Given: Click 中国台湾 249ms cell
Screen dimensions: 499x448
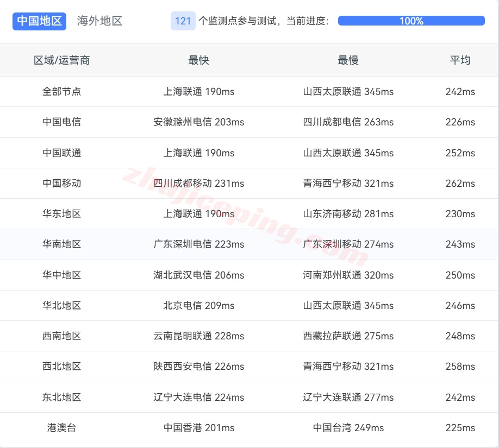Looking at the screenshot, I should 348,428.
